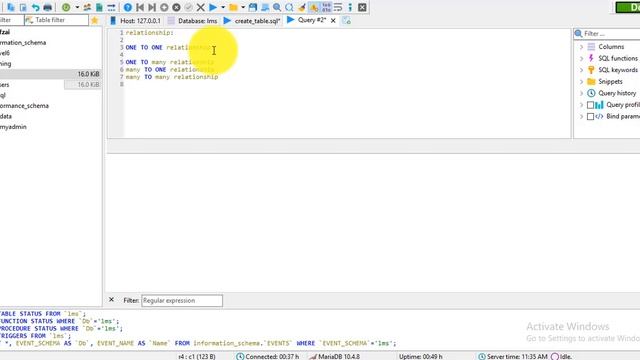
Task: Click the blue info icon in toolbar
Action: (x=350, y=7)
